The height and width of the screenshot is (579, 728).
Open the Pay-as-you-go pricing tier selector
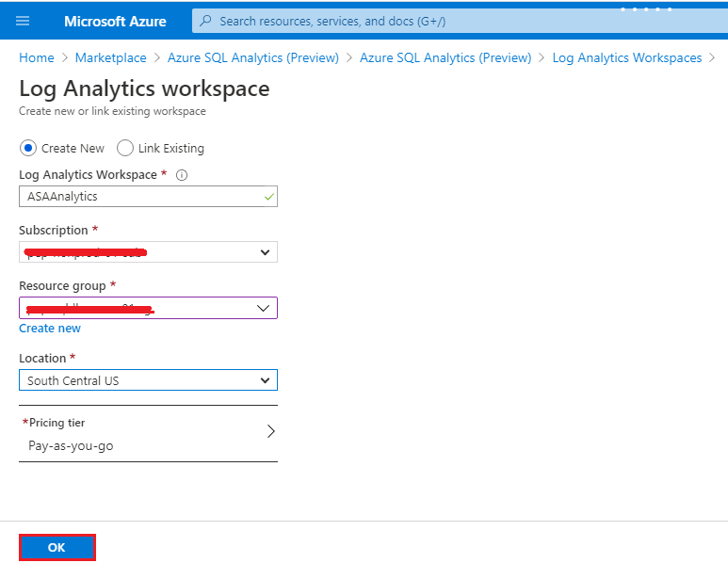[x=148, y=435]
